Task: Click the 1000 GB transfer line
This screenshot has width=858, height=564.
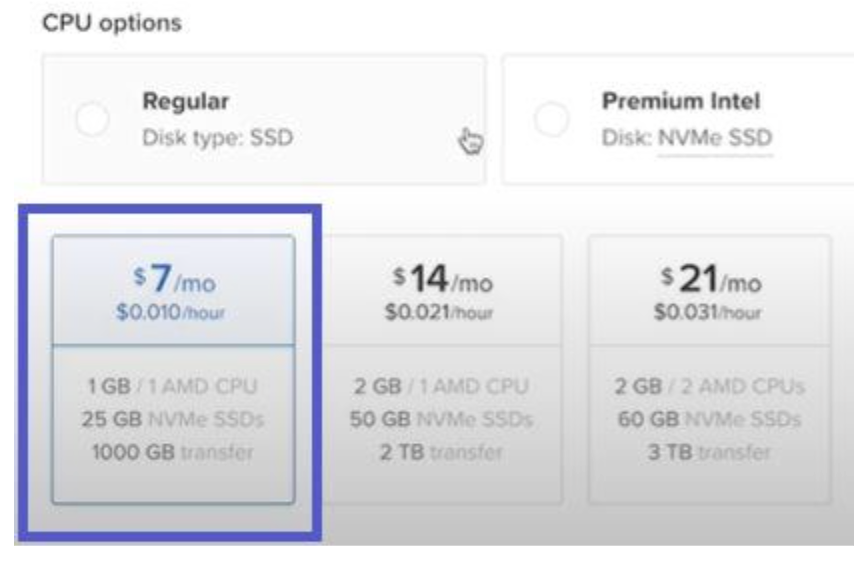Action: pos(172,452)
